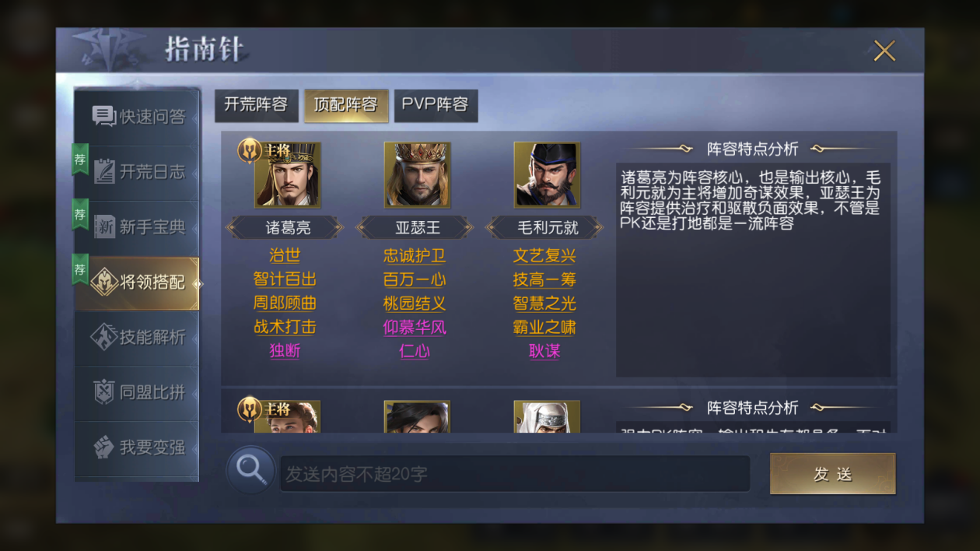Open the 开荒日志 sidebar entry
This screenshot has height=551, width=980.
click(x=137, y=172)
